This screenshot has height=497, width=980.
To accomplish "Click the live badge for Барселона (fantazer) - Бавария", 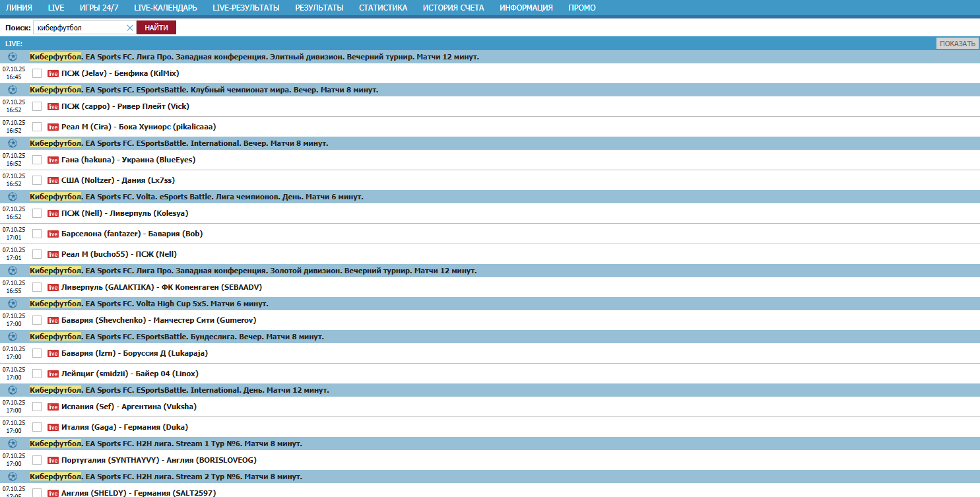I will [53, 234].
